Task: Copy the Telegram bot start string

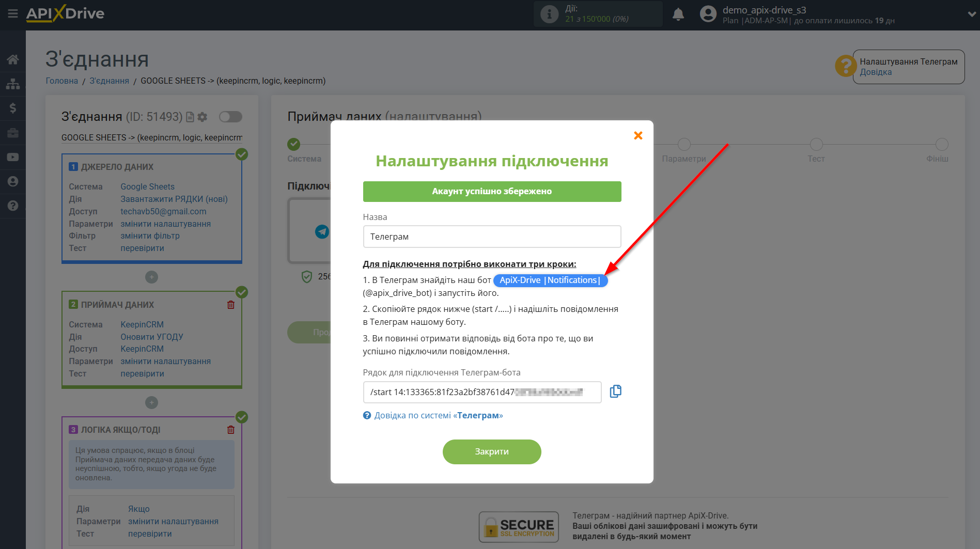Action: [x=615, y=391]
